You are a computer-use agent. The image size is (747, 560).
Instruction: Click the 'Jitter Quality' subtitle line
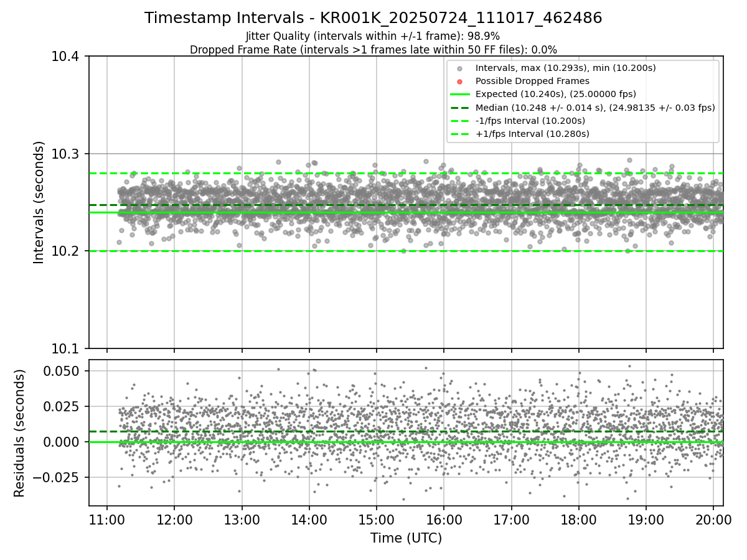click(x=373, y=36)
